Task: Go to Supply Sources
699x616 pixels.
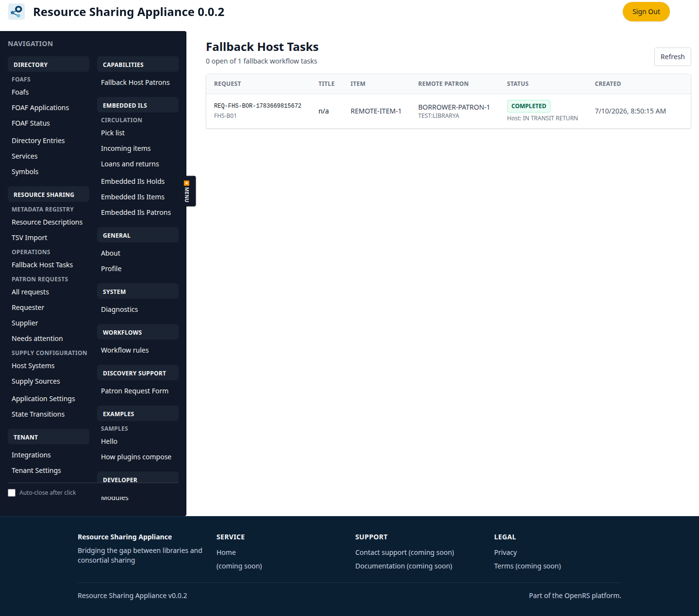Action: 36,381
